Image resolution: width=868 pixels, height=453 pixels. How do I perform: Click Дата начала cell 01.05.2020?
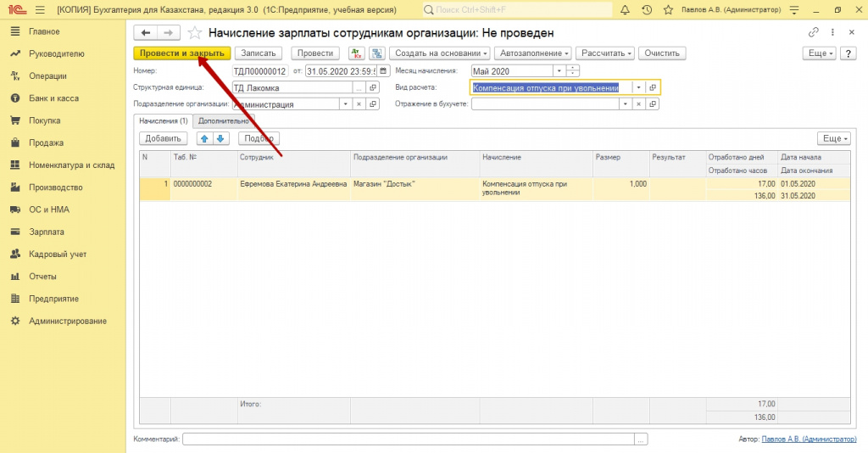[x=814, y=184]
